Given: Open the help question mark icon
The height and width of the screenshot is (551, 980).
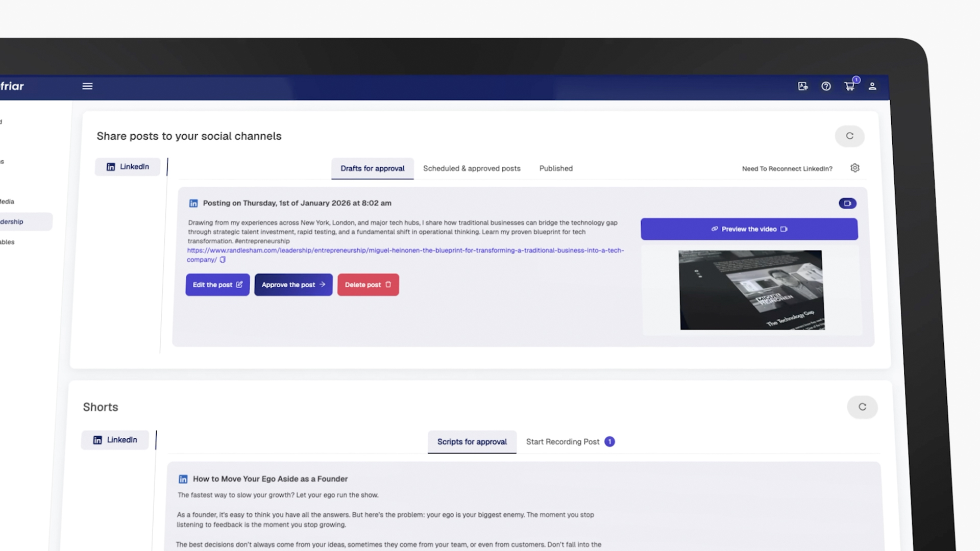Looking at the screenshot, I should 826,86.
